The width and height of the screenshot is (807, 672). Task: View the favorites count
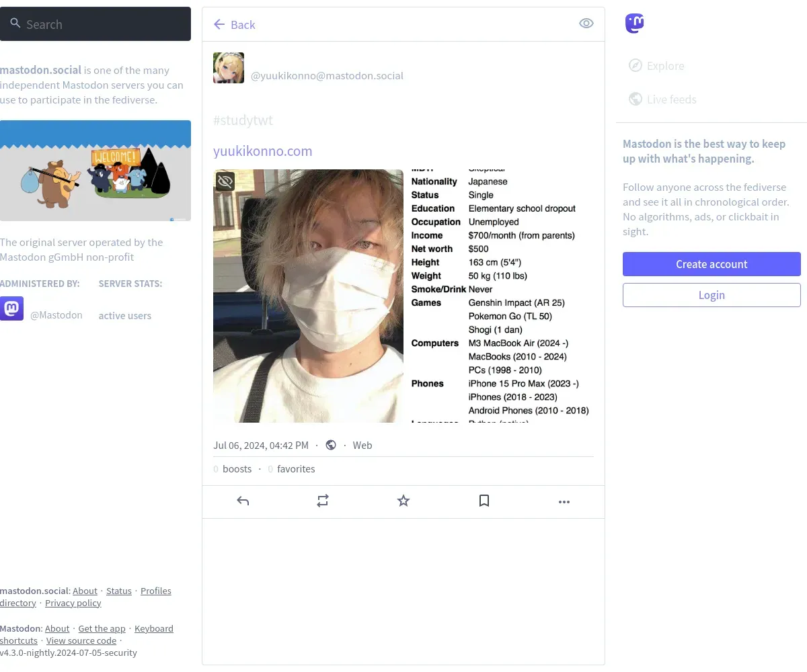pyautogui.click(x=291, y=469)
